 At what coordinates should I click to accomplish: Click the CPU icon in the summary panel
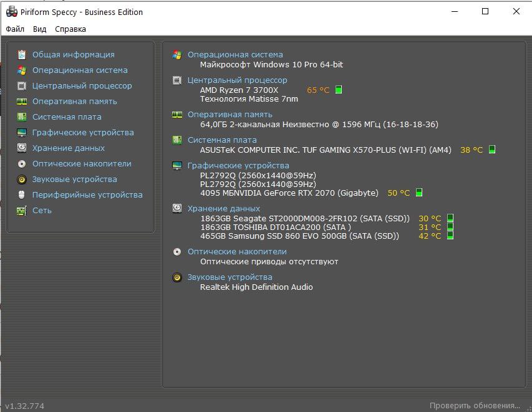tap(177, 80)
